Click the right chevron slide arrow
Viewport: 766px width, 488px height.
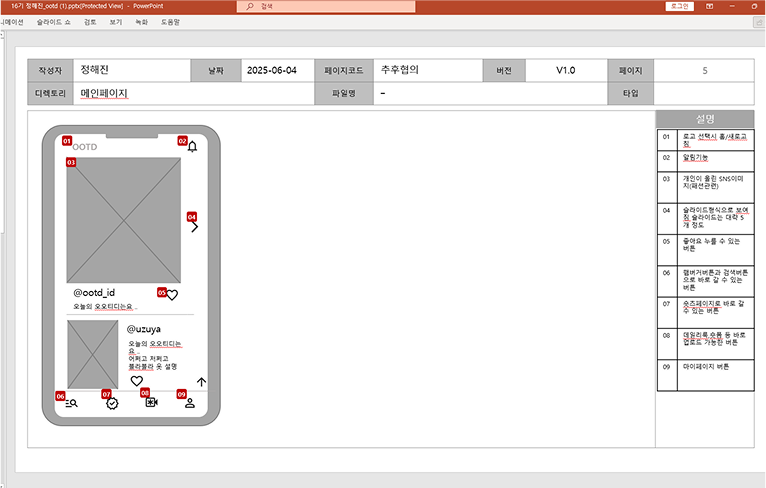pyautogui.click(x=194, y=227)
